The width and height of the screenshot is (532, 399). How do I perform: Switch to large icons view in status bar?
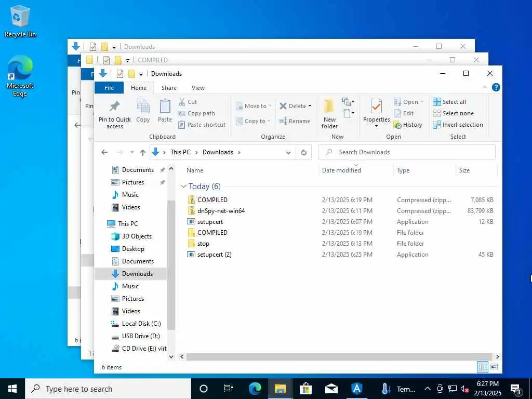click(494, 367)
